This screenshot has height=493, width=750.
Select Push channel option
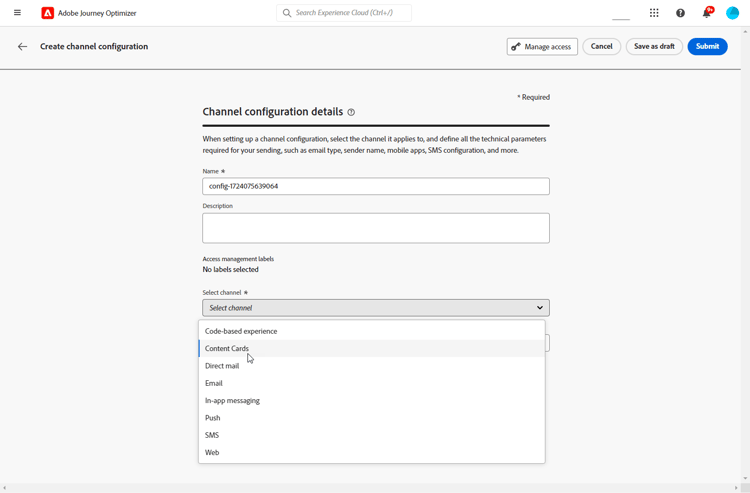click(213, 418)
